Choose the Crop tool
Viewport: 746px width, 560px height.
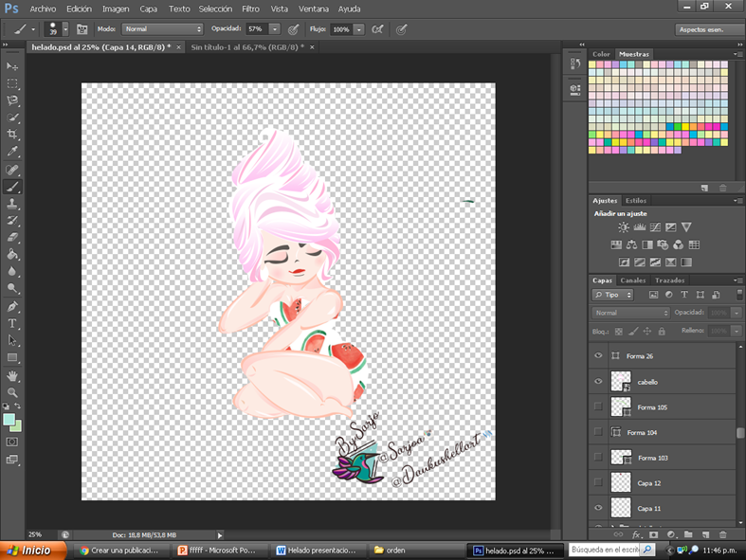tap(12, 135)
